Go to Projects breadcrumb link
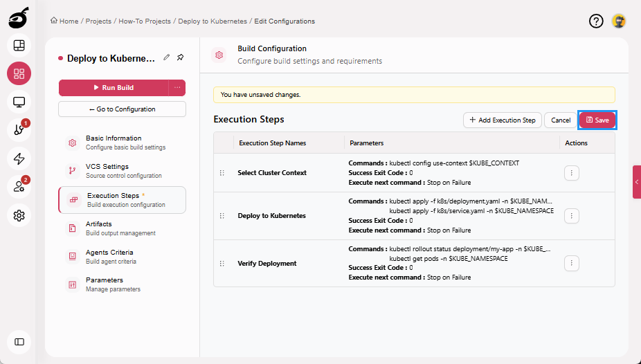Screen dimensions: 641x364 tap(98, 21)
